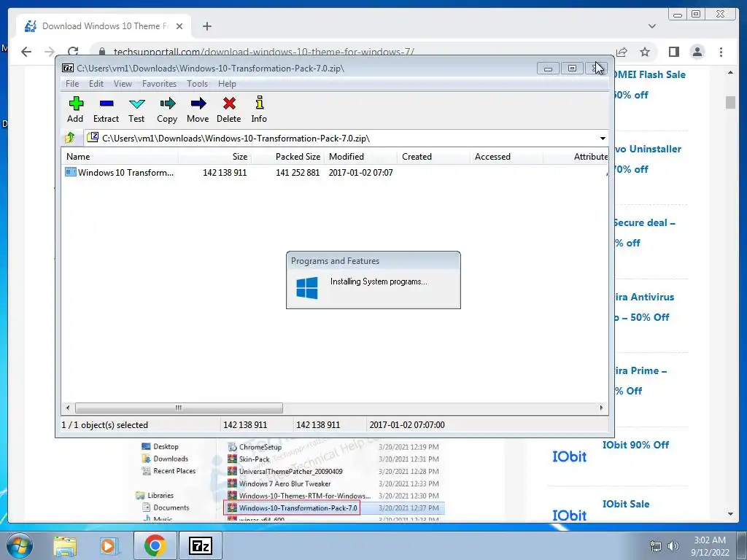Select the Windows 10 Transform... file row
The height and width of the screenshot is (560, 747).
[x=334, y=172]
